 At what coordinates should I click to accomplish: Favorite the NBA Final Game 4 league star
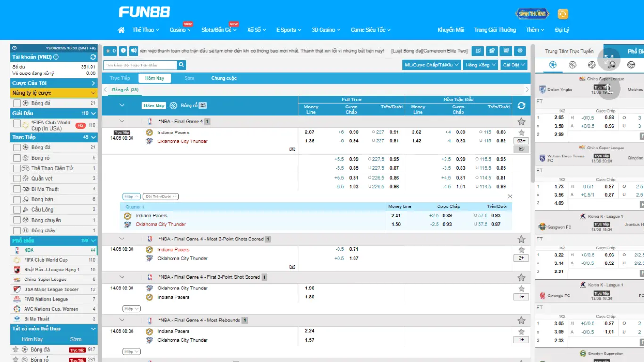tap(521, 122)
